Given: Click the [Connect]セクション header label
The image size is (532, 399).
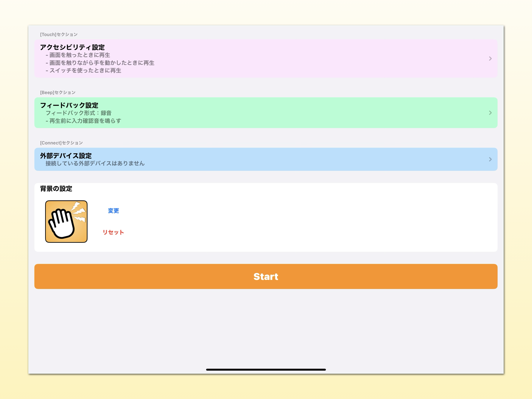Looking at the screenshot, I should tap(61, 143).
